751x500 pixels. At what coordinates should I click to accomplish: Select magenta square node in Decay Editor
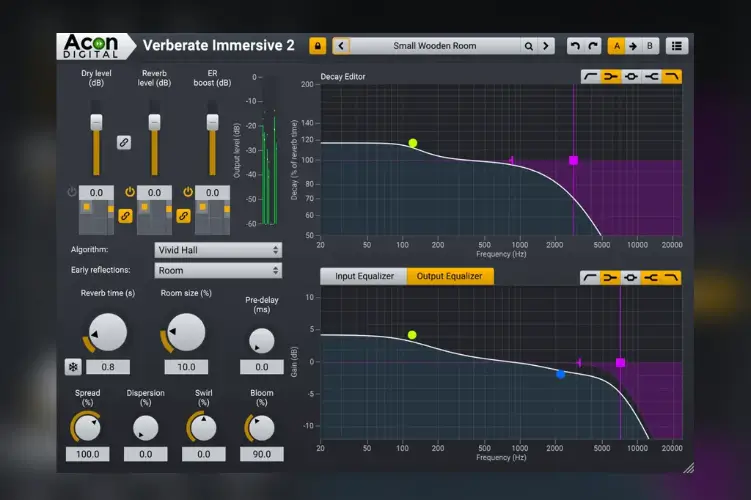pyautogui.click(x=573, y=160)
